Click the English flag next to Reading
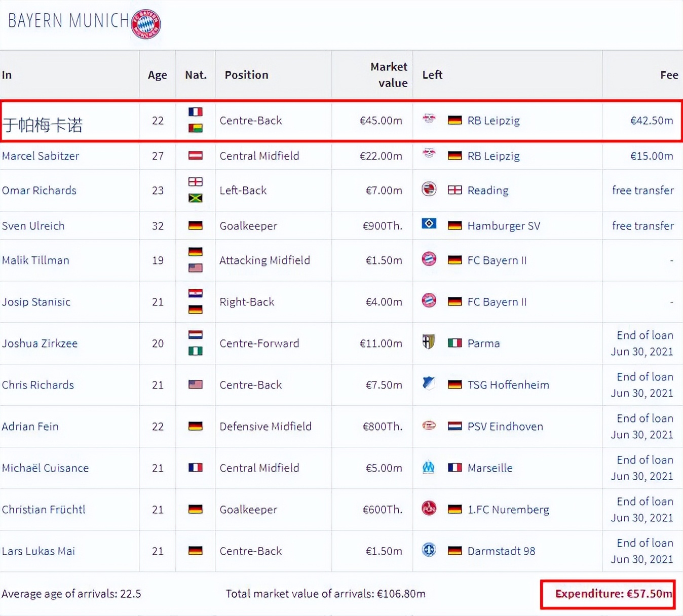 point(455,190)
